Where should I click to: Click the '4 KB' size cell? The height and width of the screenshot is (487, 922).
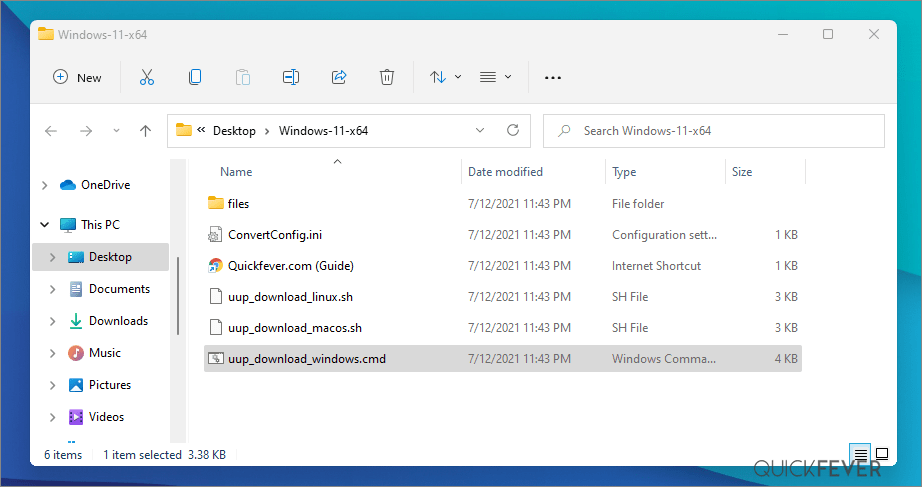coord(786,359)
